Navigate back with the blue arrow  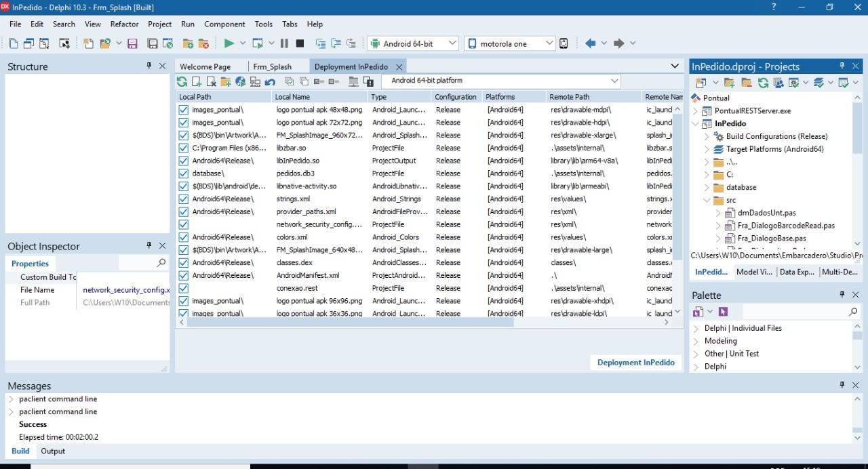tap(590, 43)
